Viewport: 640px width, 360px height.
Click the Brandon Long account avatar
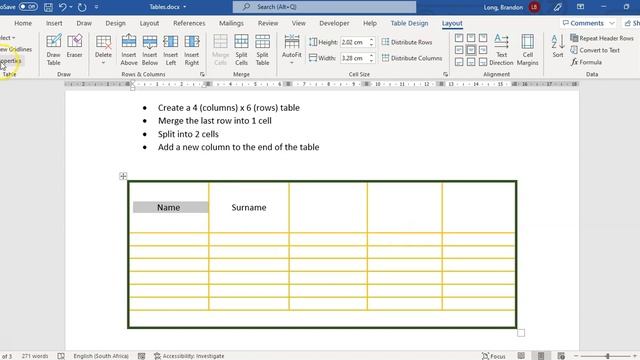tap(534, 7)
